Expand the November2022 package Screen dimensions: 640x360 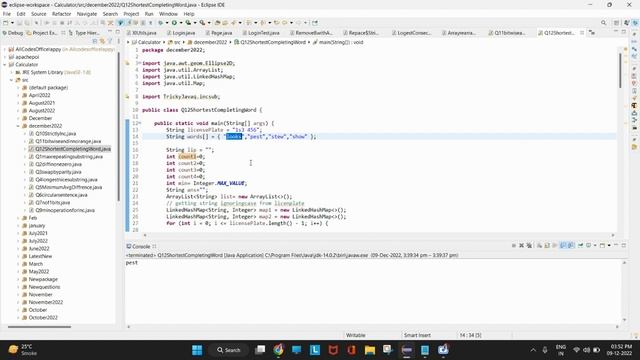coord(18,302)
